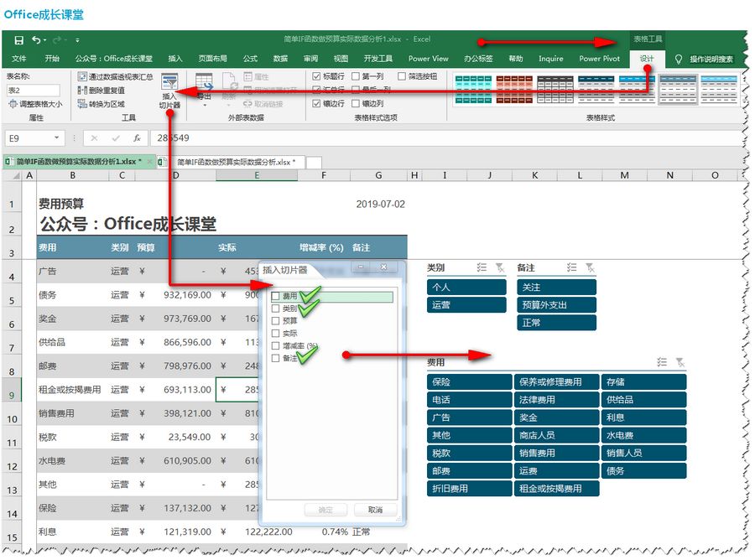This screenshot has width=755, height=560.
Task: Select 保险 in the 费用 slicer
Action: 469,382
